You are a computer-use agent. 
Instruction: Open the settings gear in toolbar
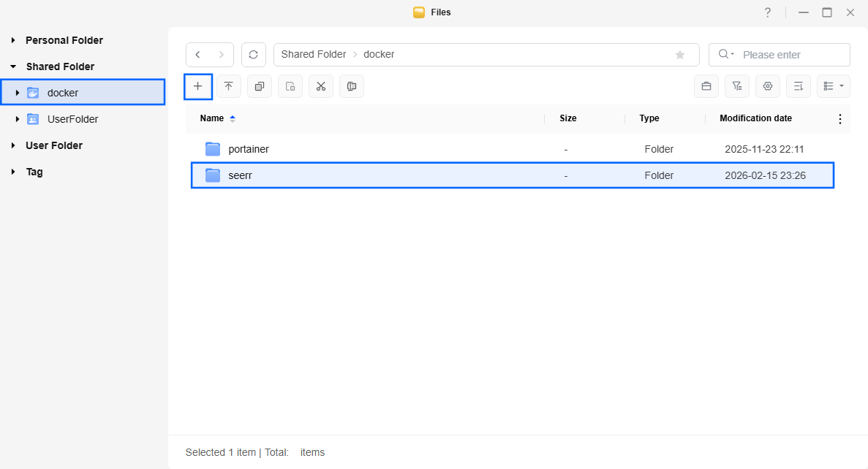pyautogui.click(x=767, y=86)
